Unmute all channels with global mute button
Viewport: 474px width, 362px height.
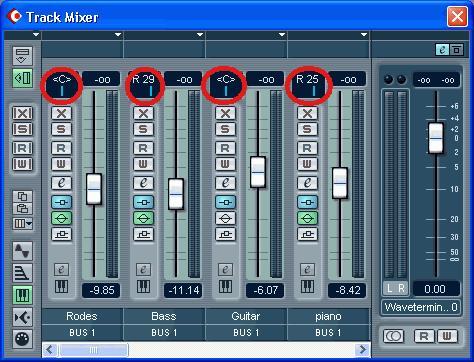(x=23, y=113)
